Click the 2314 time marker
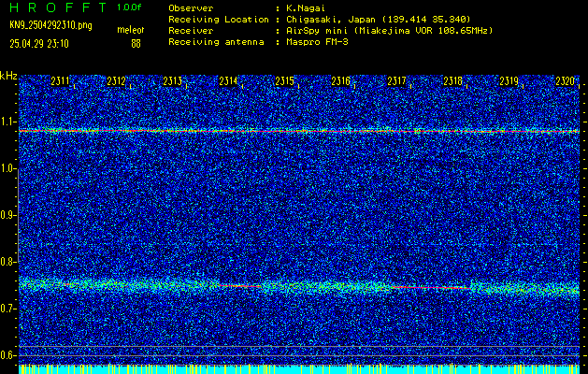The image size is (588, 374). point(228,81)
